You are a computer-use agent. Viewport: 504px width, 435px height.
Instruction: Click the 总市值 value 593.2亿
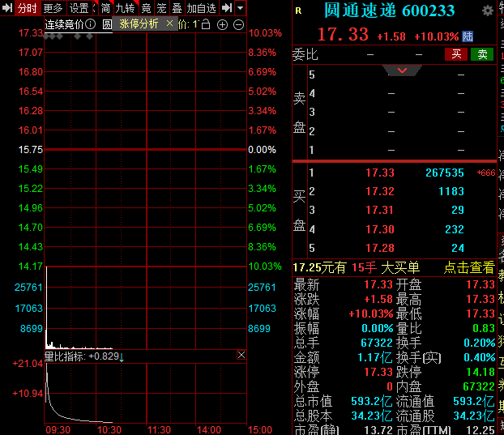click(372, 401)
